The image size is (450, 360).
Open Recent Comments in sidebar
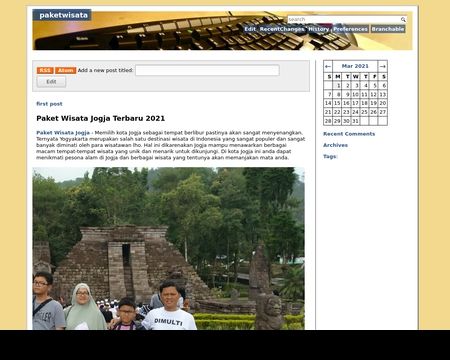coord(349,134)
